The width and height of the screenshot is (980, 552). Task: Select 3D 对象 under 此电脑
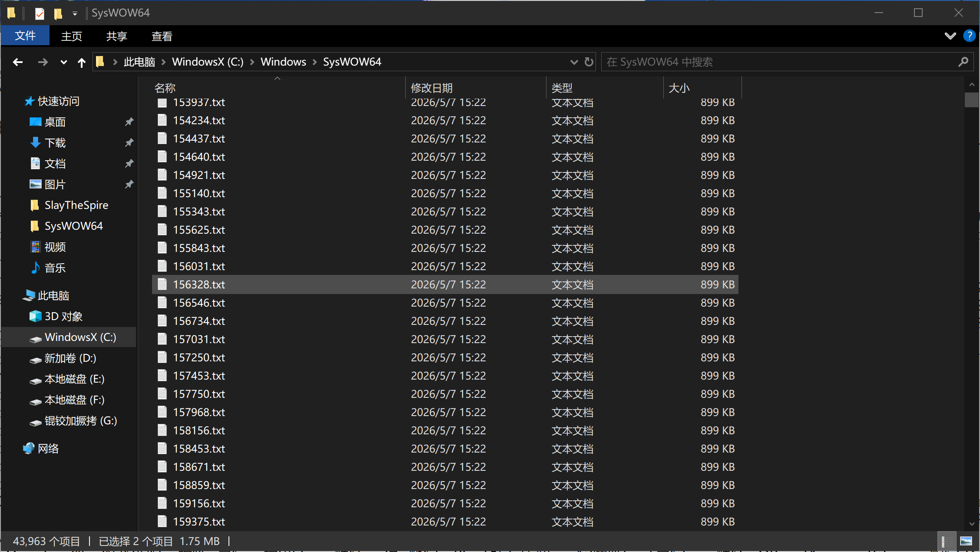point(63,317)
